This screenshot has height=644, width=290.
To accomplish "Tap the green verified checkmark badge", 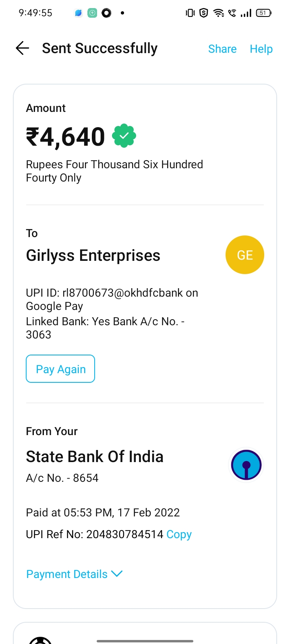I will click(x=124, y=136).
